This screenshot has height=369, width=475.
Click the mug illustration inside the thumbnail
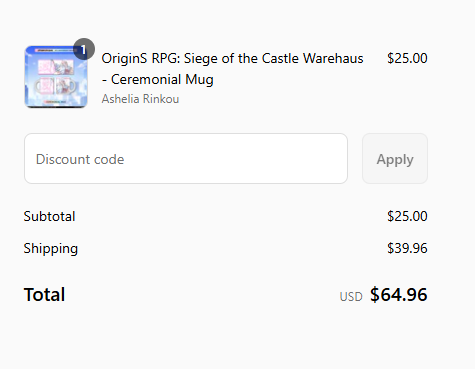click(56, 86)
